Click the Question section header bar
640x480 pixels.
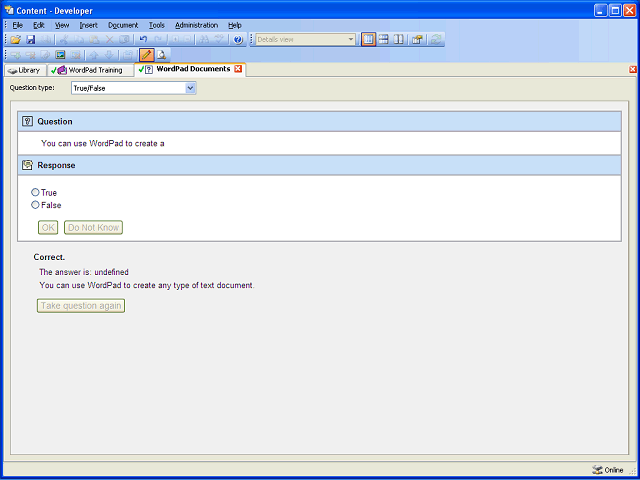(320, 121)
